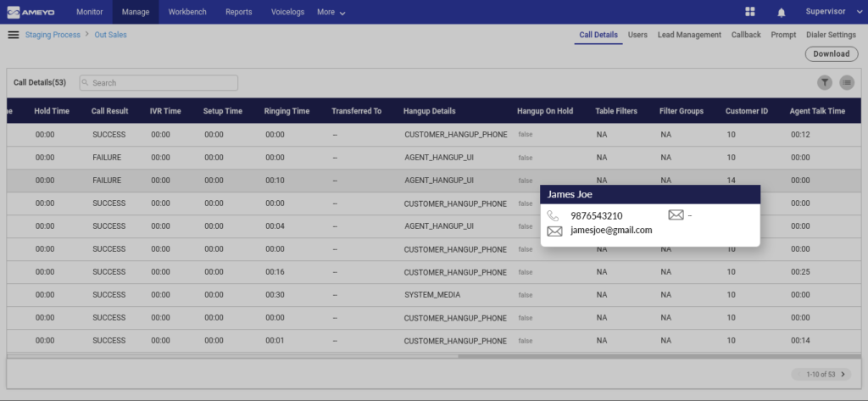Click search magnifier icon
Image resolution: width=868 pixels, height=401 pixels.
point(86,82)
